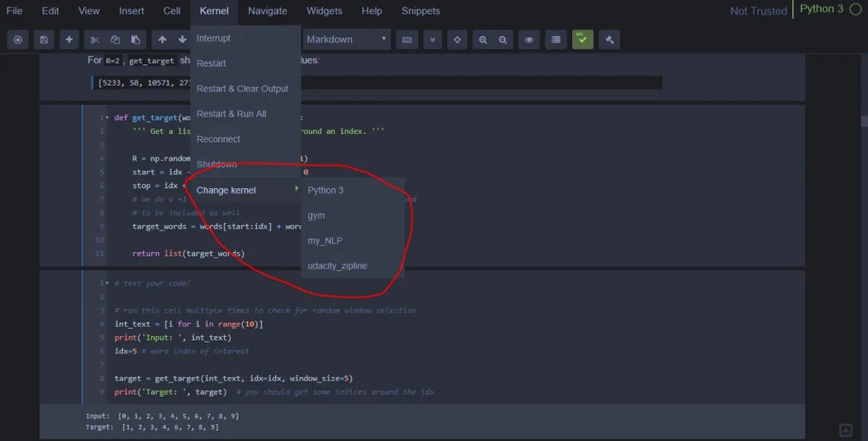Select Restart & Run All
This screenshot has height=441, width=868.
click(245, 114)
